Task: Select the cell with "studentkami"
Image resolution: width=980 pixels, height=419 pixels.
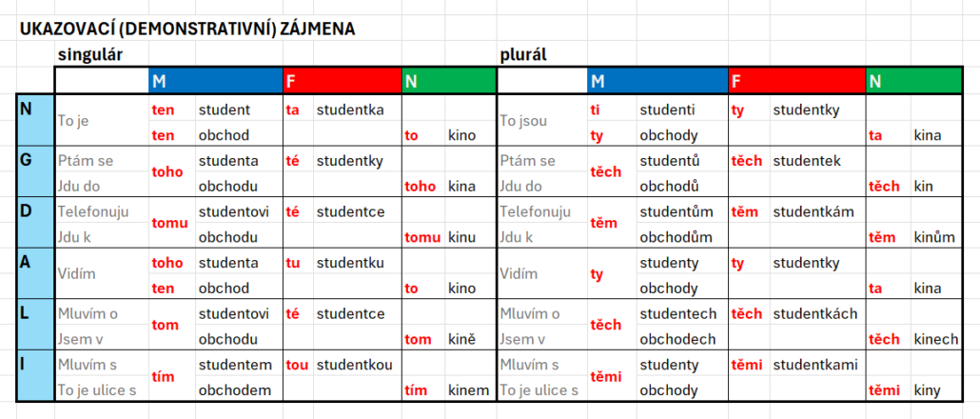Action: coord(815,365)
